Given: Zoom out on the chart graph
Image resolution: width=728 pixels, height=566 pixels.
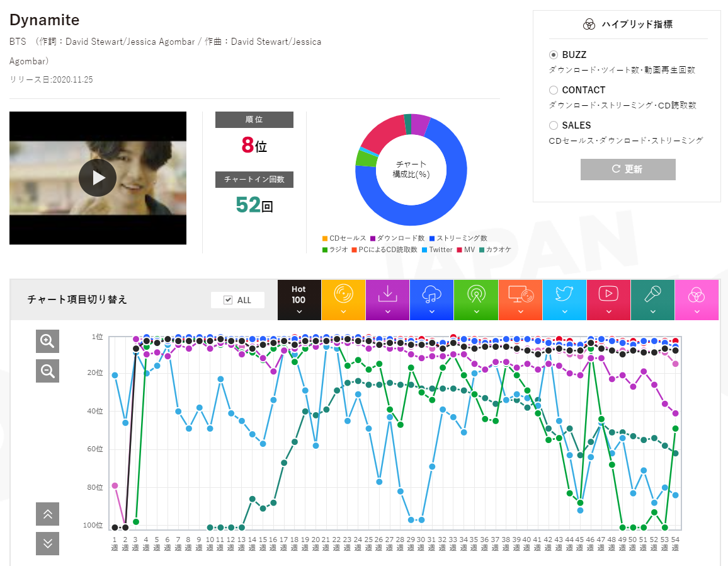Looking at the screenshot, I should (47, 371).
